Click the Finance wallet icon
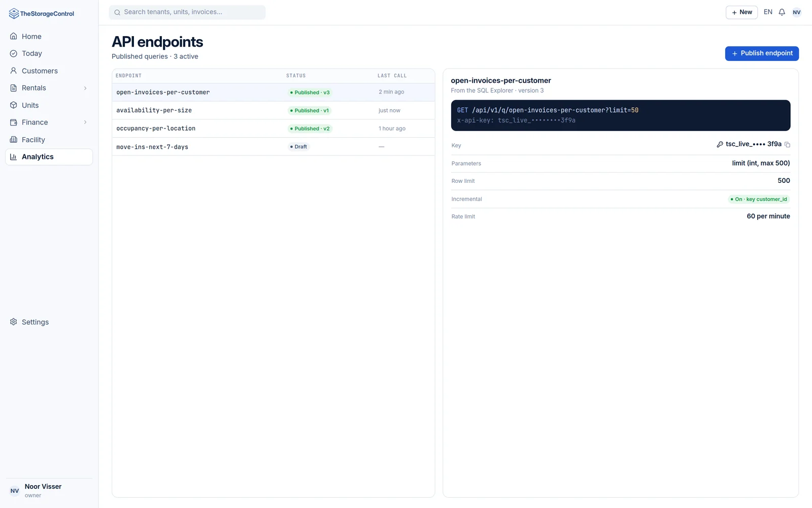 14,122
